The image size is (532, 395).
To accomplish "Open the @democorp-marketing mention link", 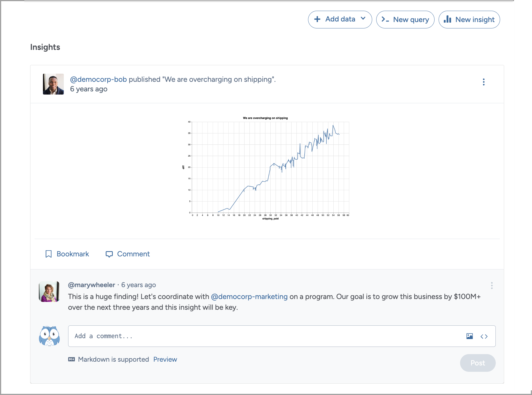I will tap(249, 297).
